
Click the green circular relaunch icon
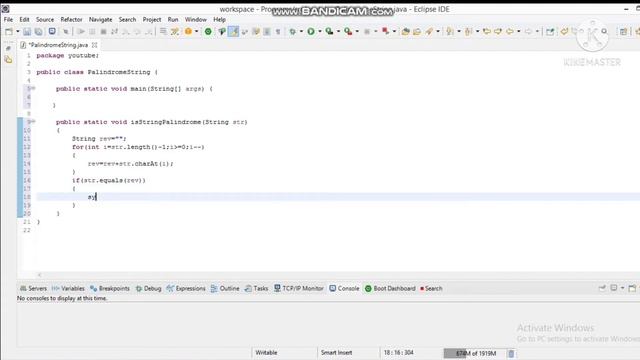[x=208, y=31]
